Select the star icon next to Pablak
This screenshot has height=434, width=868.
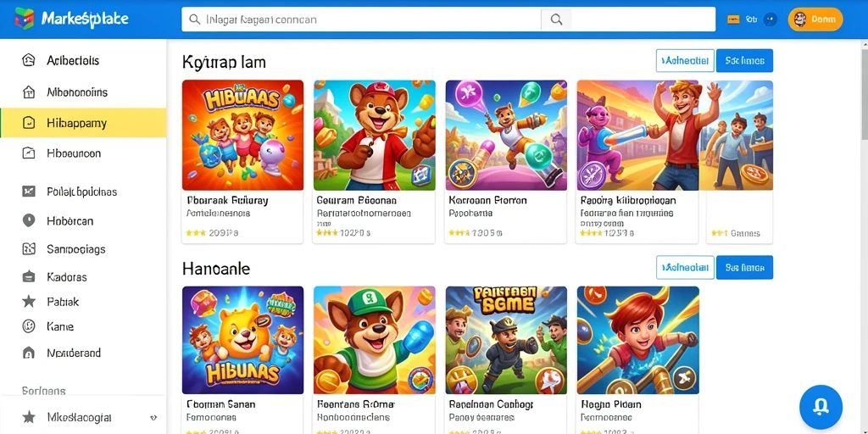click(x=28, y=302)
